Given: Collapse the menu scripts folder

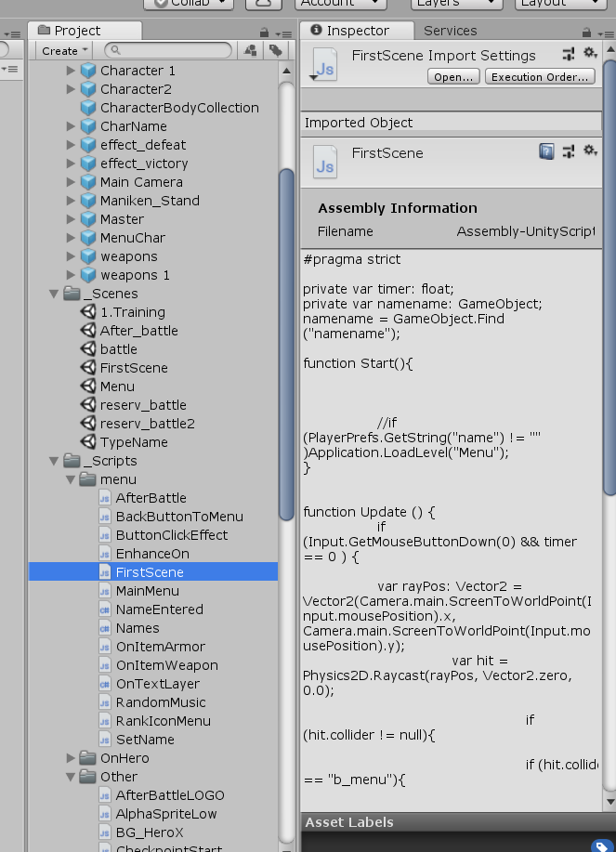Looking at the screenshot, I should (71, 479).
